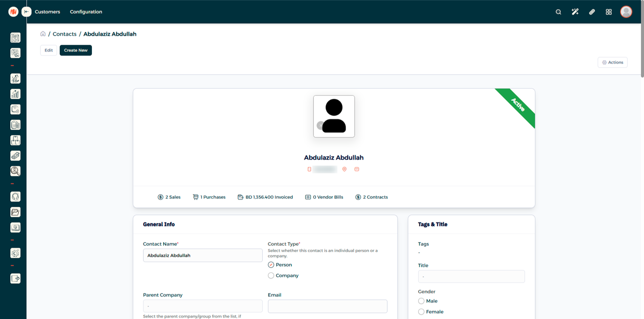Collapse the sidebar with the arrow toggle

point(27,12)
